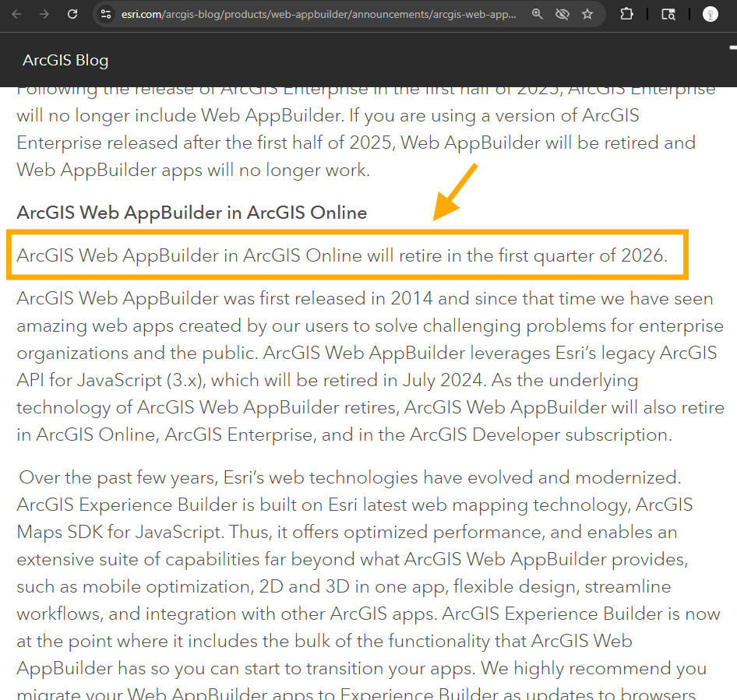Click the text 'Over the past few years'
Image resolution: width=737 pixels, height=700 pixels.
pyautogui.click(x=118, y=478)
